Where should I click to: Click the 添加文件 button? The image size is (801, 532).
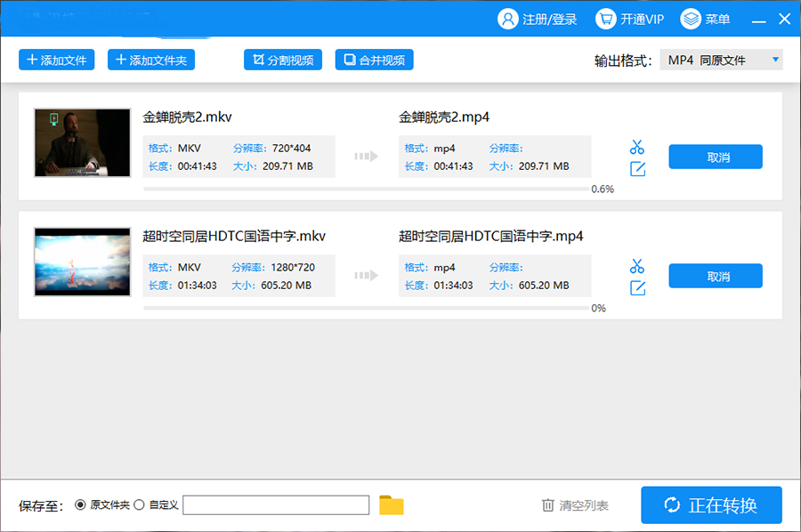pyautogui.click(x=57, y=60)
